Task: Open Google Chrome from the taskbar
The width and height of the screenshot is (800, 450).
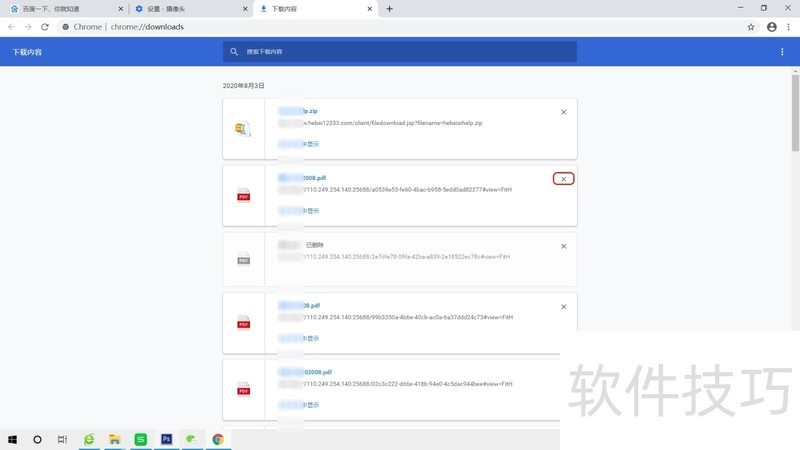Action: tap(218, 439)
